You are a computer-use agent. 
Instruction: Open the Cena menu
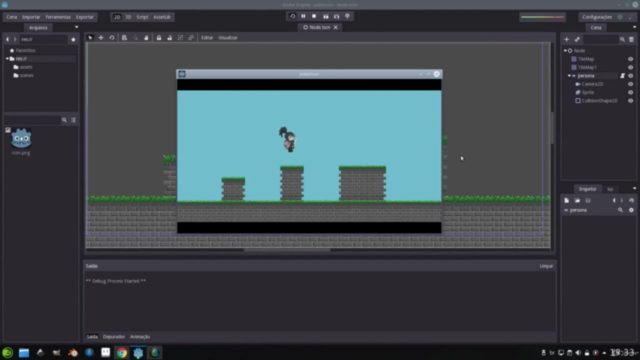[x=11, y=17]
